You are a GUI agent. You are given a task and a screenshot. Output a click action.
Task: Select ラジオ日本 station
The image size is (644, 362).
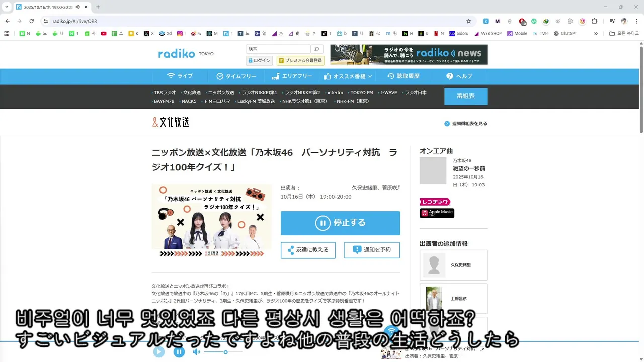point(415,93)
